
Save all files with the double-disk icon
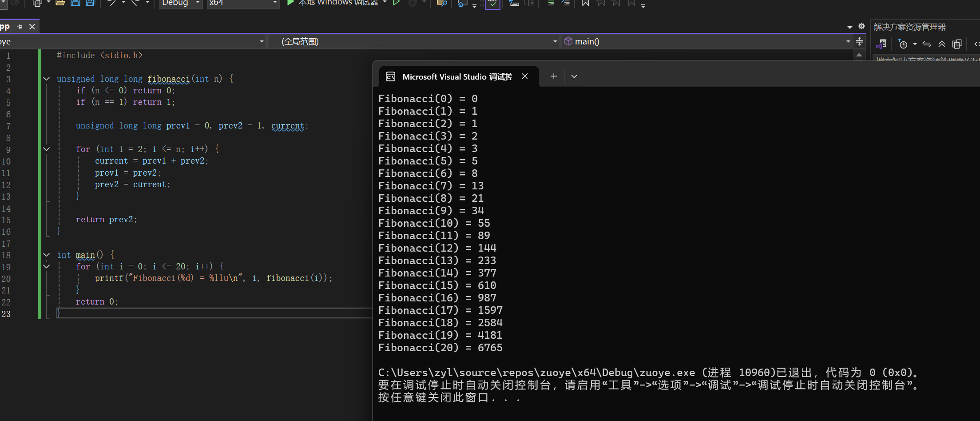point(91,3)
